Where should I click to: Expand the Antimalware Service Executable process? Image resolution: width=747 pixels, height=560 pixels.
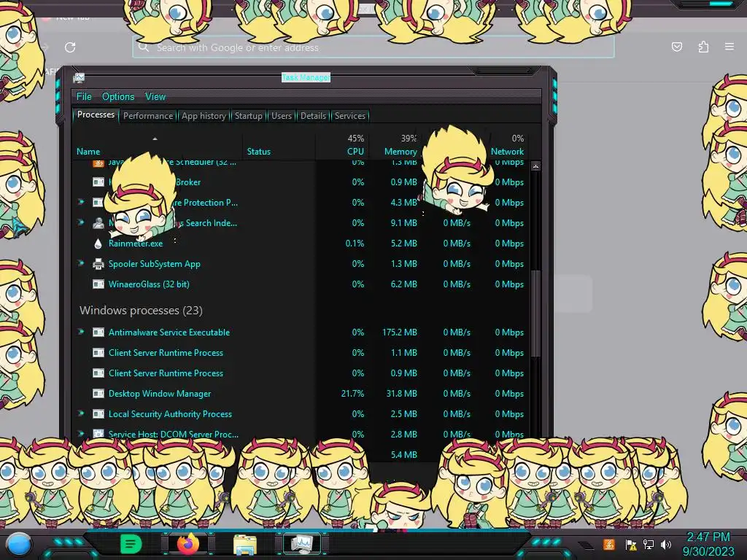point(81,332)
